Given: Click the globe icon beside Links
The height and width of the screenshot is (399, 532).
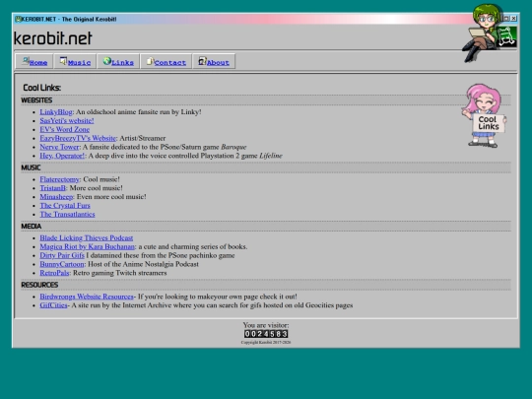Looking at the screenshot, I should (x=107, y=61).
